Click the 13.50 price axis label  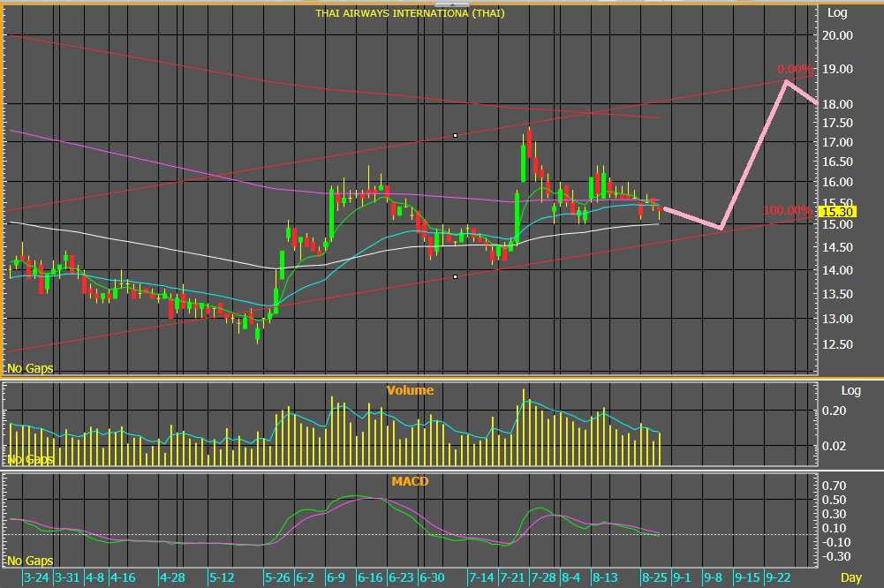pyautogui.click(x=837, y=294)
